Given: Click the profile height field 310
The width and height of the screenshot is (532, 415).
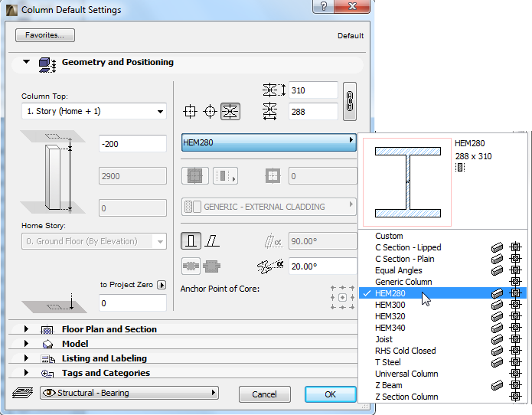Looking at the screenshot, I should tap(313, 90).
